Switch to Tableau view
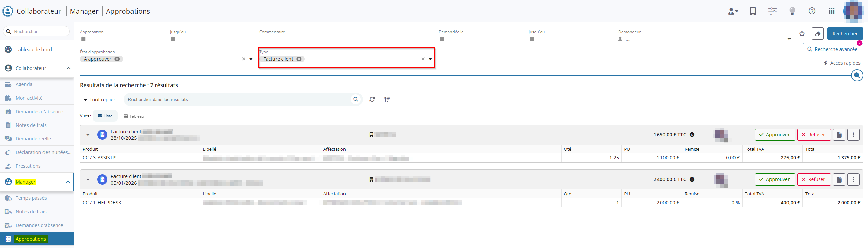This screenshot has width=868, height=248. coord(134,116)
